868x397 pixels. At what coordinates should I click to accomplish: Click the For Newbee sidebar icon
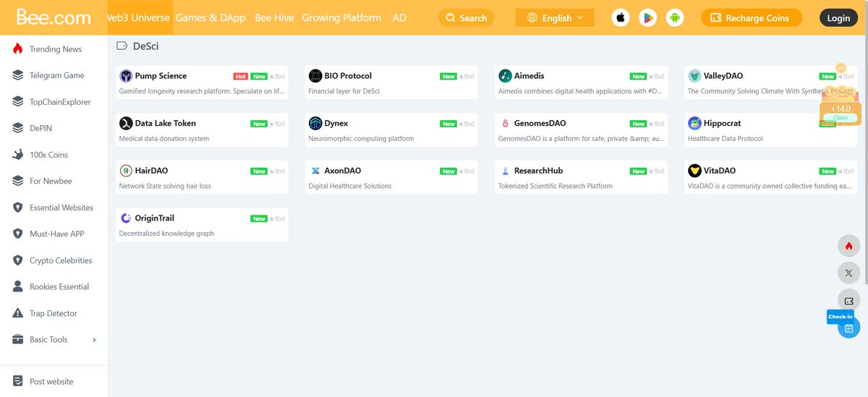18,181
